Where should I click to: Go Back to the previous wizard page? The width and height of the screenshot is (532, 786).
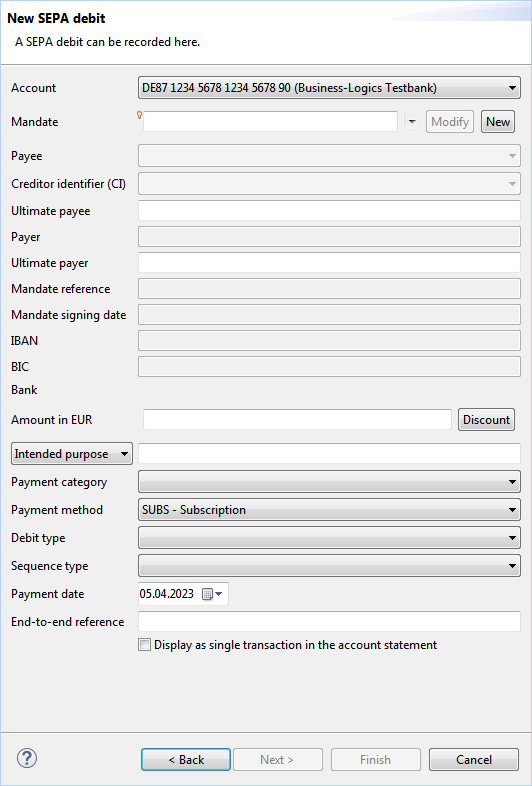coord(186,759)
